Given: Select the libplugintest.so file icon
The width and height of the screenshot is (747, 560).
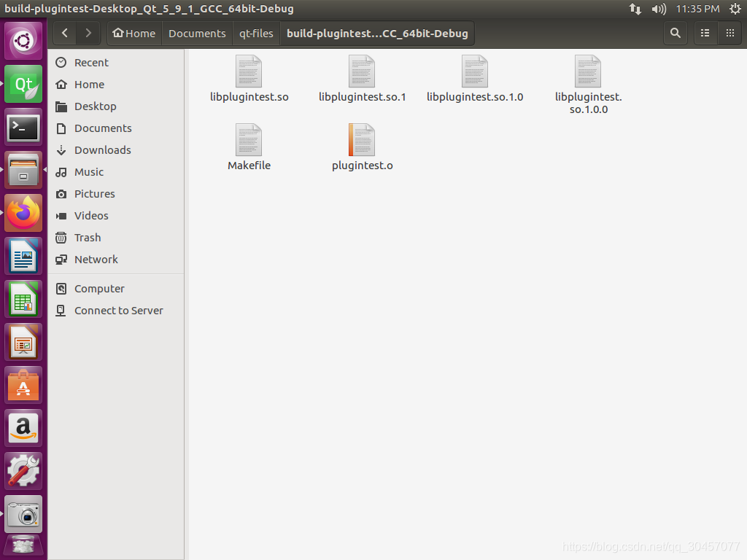Looking at the screenshot, I should 249,71.
